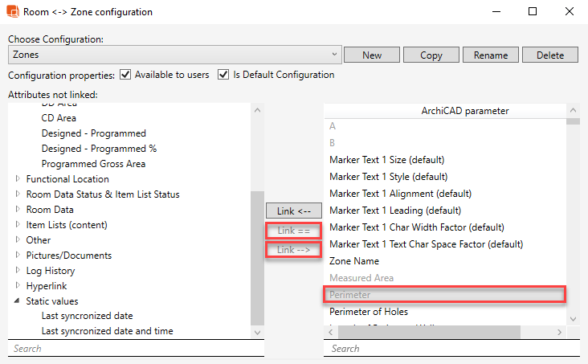Select Zone Name ArchiCAD parameter
This screenshot has height=364, width=588.
coord(354,261)
